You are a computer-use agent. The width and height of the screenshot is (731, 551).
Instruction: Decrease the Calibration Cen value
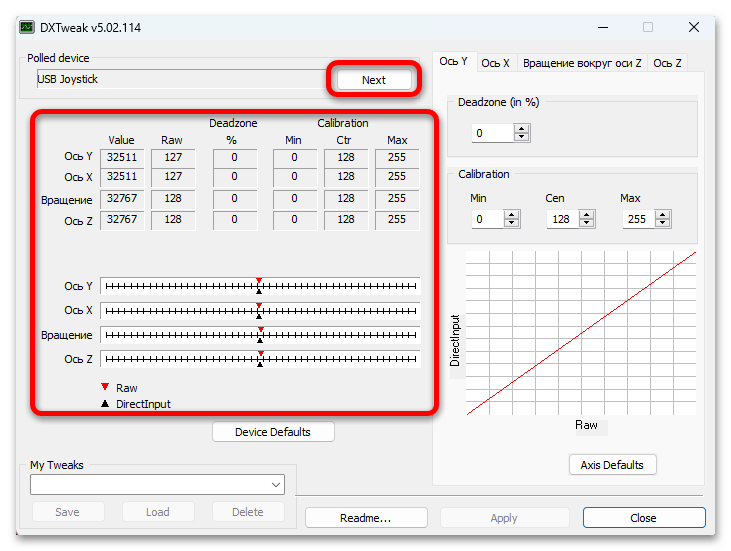pos(587,223)
